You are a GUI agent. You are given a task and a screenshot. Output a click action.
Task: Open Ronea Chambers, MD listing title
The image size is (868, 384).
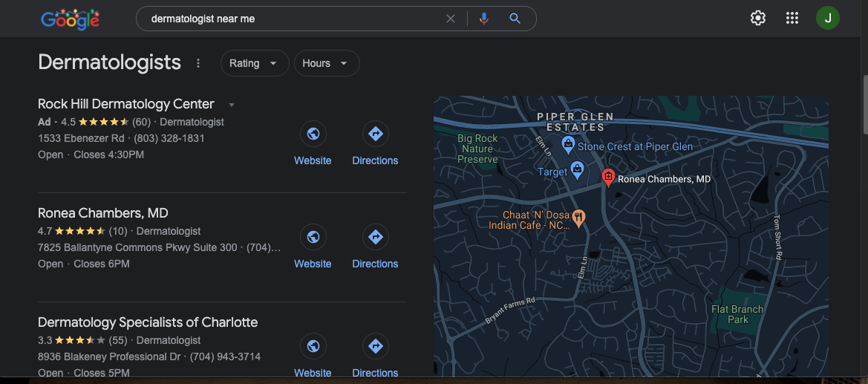[x=103, y=212]
